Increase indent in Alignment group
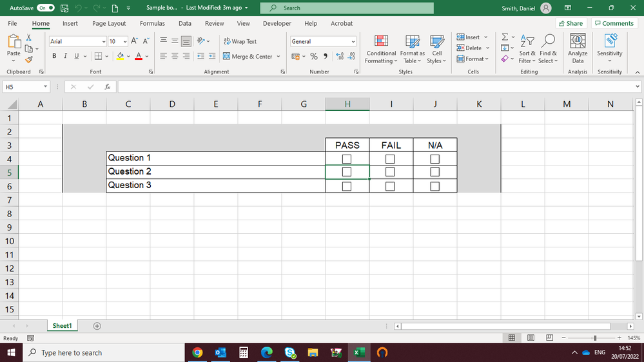 pyautogui.click(x=212, y=56)
